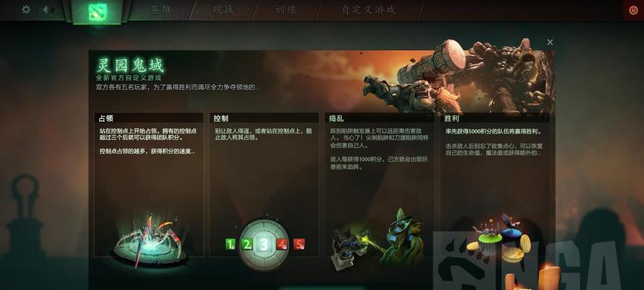Click the red power quit icon

point(633,9)
